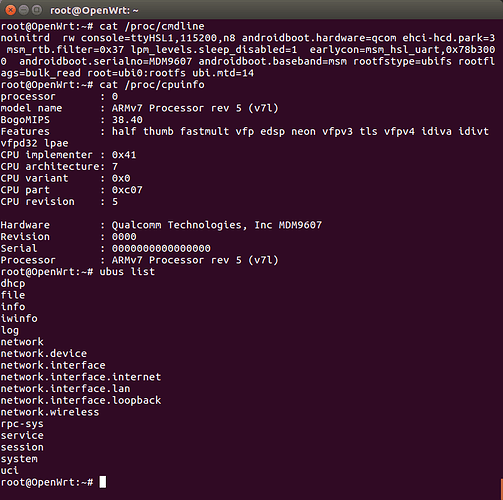Click the 'ubus list' command text
This screenshot has width=503, height=500.
(127, 272)
